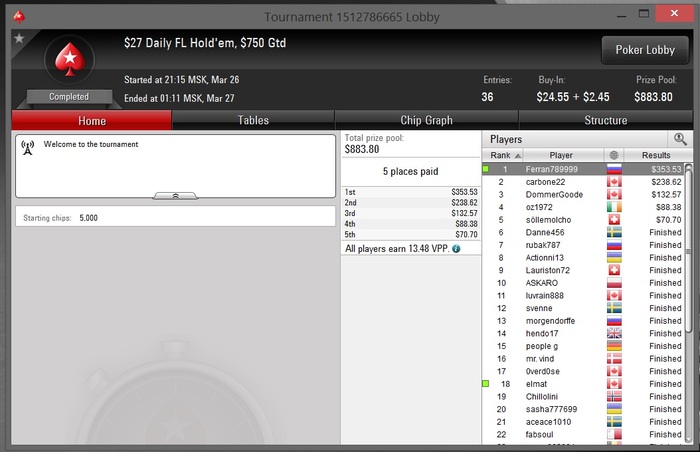Image resolution: width=700 pixels, height=452 pixels.
Task: Click the VPP info icon
Action: pyautogui.click(x=456, y=249)
